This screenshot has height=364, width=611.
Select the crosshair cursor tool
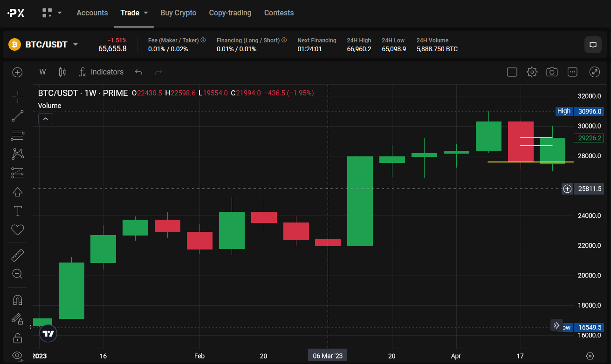click(x=18, y=97)
